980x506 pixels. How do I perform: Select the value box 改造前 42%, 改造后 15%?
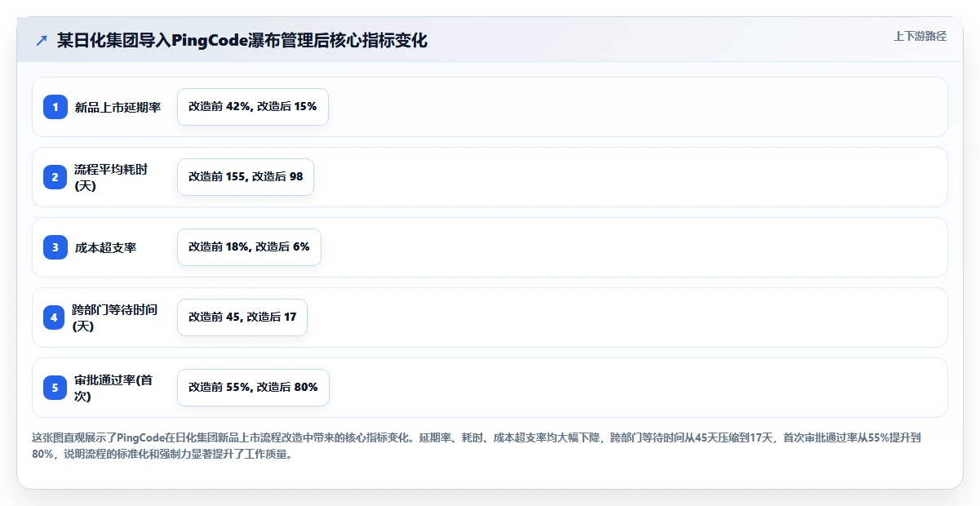click(x=253, y=107)
